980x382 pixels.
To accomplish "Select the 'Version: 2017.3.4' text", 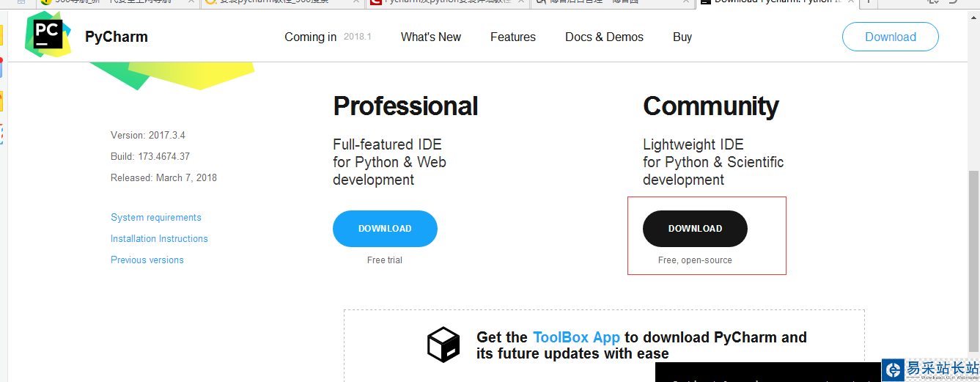I will (148, 136).
